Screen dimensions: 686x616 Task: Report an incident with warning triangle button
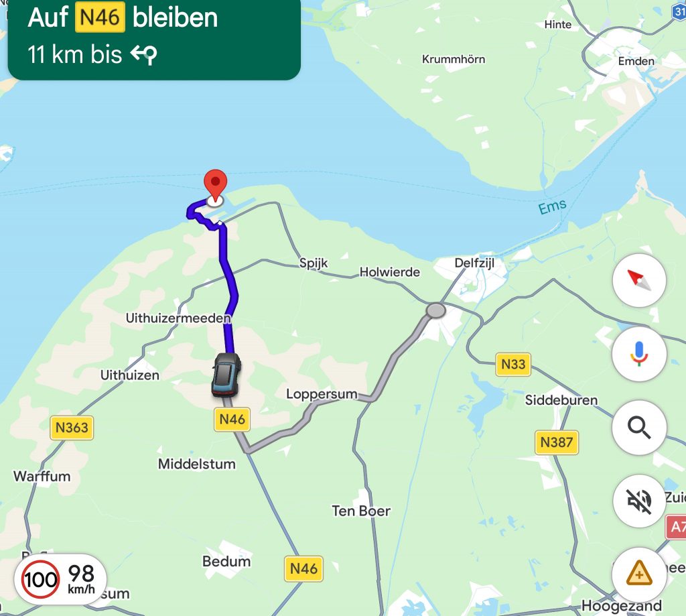coord(639,574)
